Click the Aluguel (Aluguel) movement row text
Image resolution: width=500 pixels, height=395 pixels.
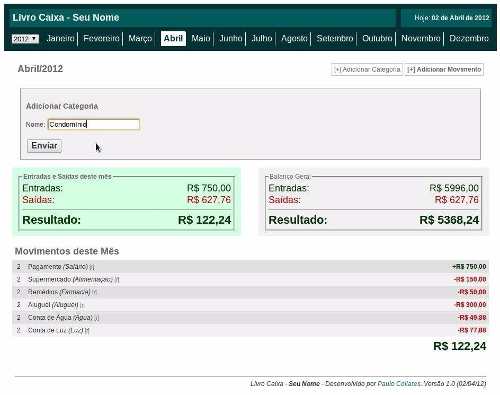pyautogui.click(x=53, y=305)
